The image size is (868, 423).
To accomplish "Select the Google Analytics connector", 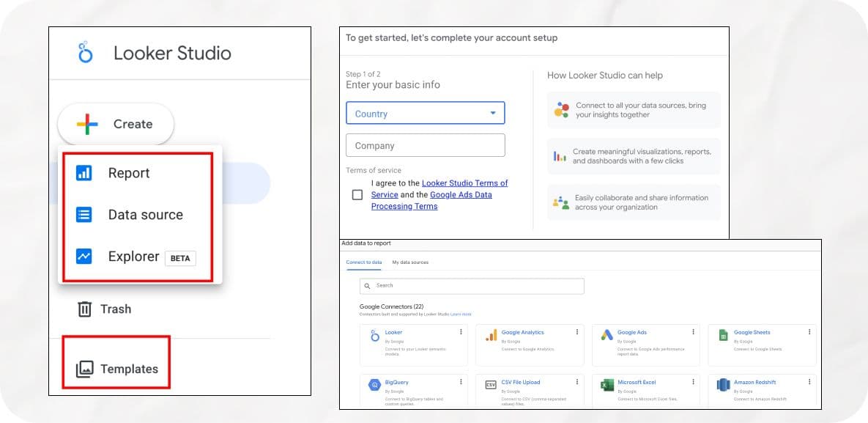I will tap(530, 345).
